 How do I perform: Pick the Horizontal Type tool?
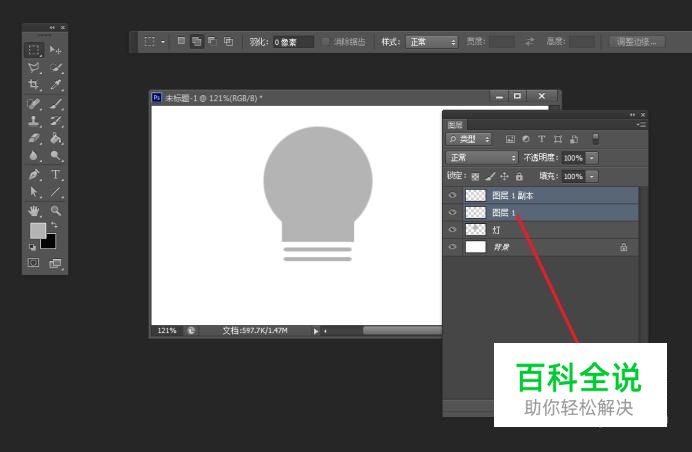click(x=56, y=174)
